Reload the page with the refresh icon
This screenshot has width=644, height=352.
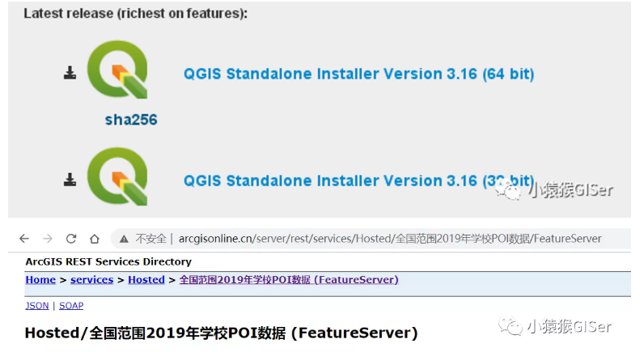click(x=71, y=239)
